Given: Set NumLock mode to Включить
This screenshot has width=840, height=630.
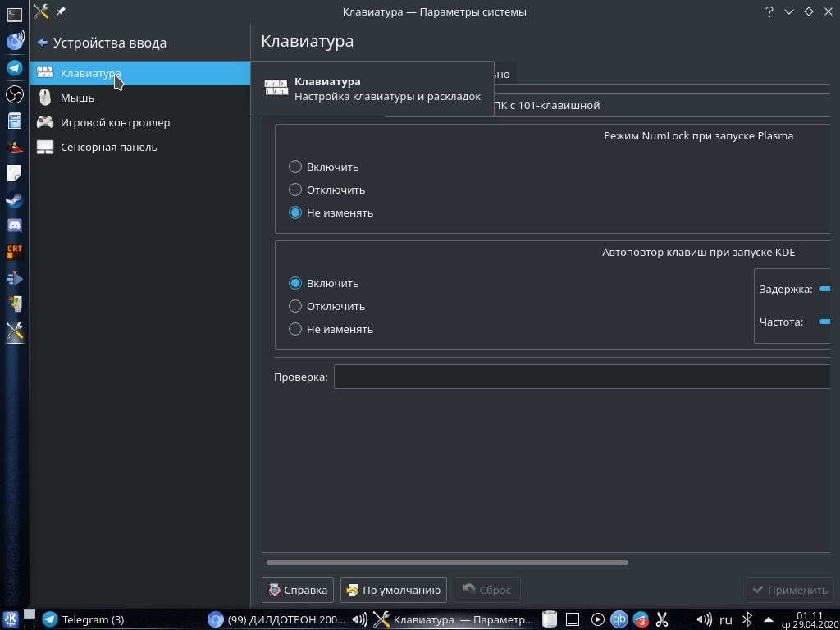Looking at the screenshot, I should [295, 167].
